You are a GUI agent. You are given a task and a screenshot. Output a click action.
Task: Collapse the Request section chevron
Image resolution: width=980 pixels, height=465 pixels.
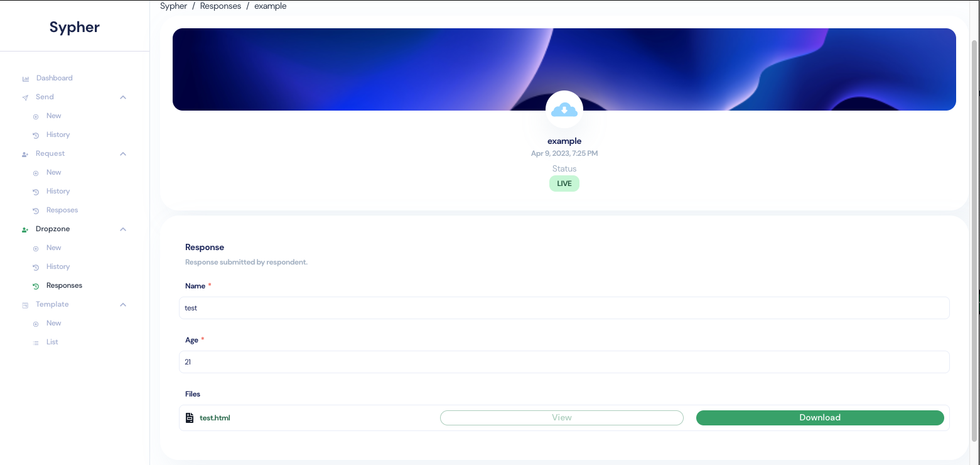click(x=123, y=154)
